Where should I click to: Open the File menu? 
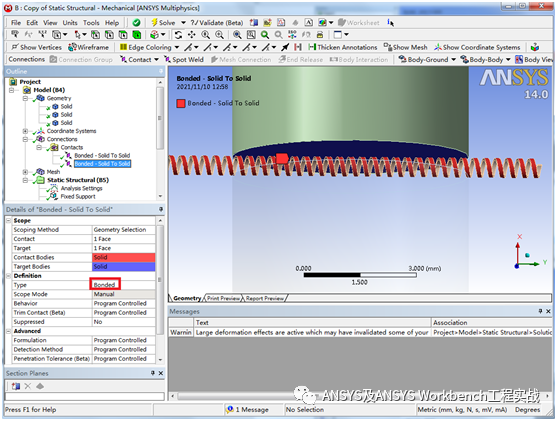[16, 23]
